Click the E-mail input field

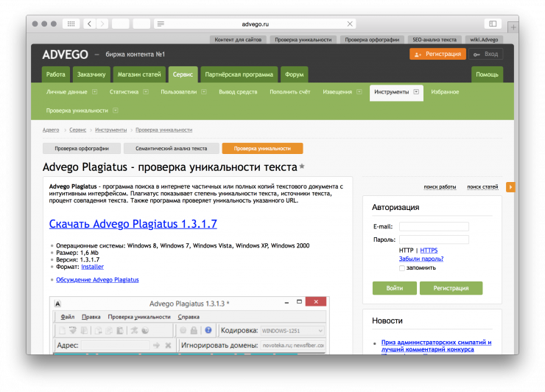coord(434,226)
